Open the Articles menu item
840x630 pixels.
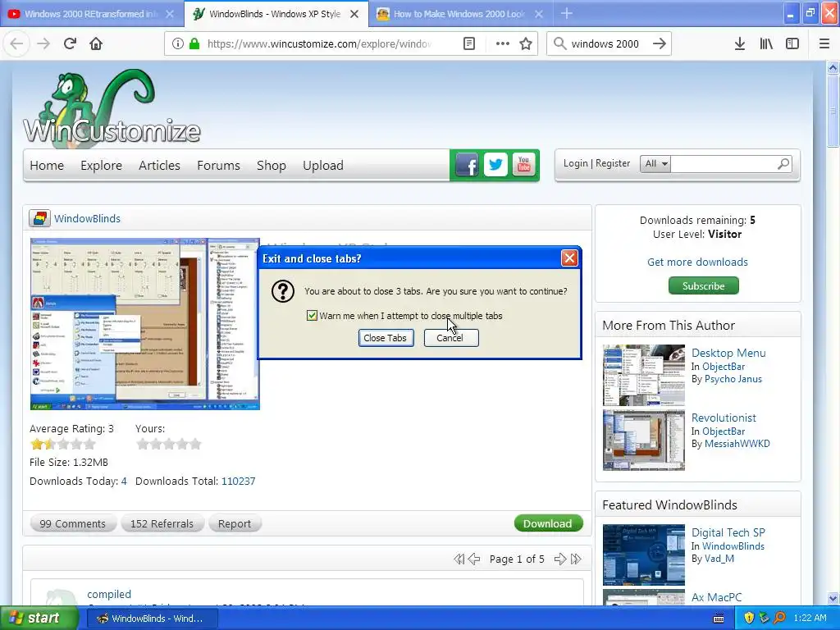[x=159, y=166]
